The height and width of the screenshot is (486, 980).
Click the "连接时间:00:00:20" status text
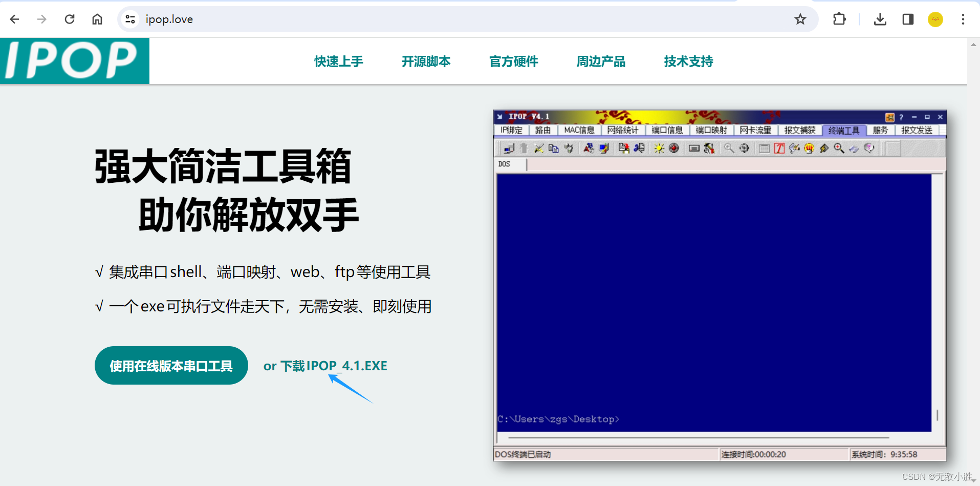point(754,454)
